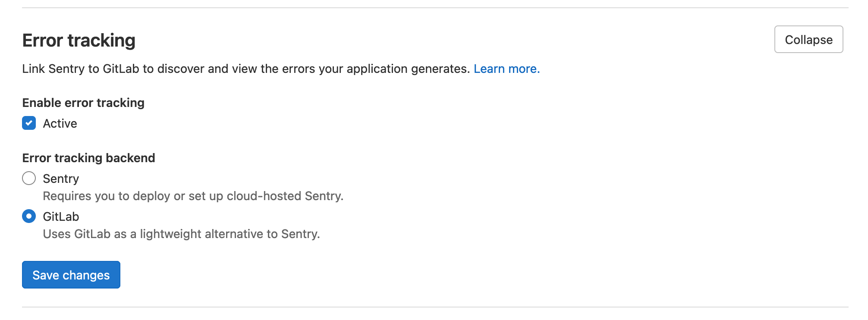
Task: Click the "Active" checkbox label text
Action: tap(60, 124)
